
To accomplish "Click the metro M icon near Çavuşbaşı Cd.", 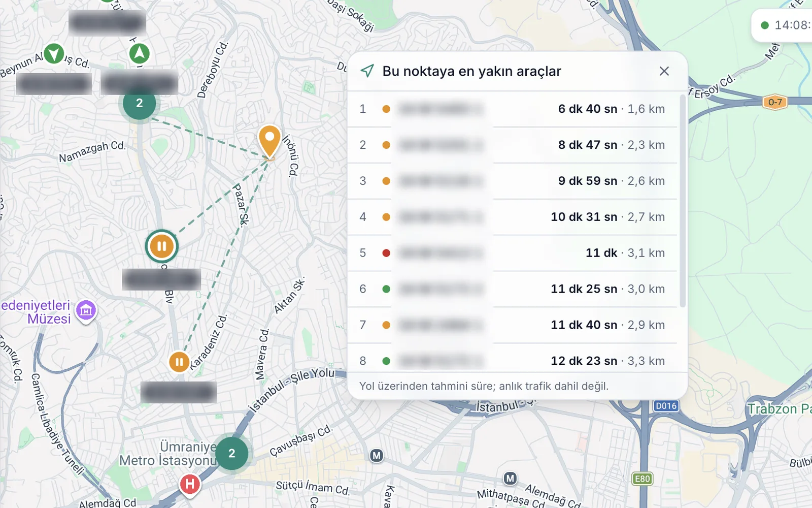I will [x=376, y=456].
